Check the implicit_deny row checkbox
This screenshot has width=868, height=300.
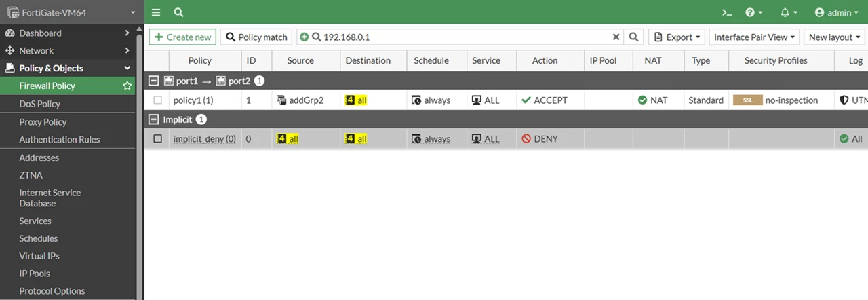coord(157,138)
